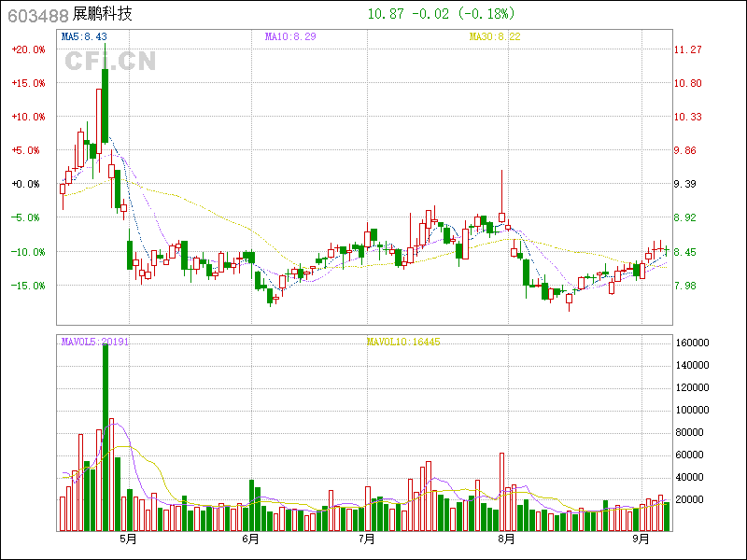
Task: Click the -0.18% change percentage
Action: pyautogui.click(x=486, y=14)
